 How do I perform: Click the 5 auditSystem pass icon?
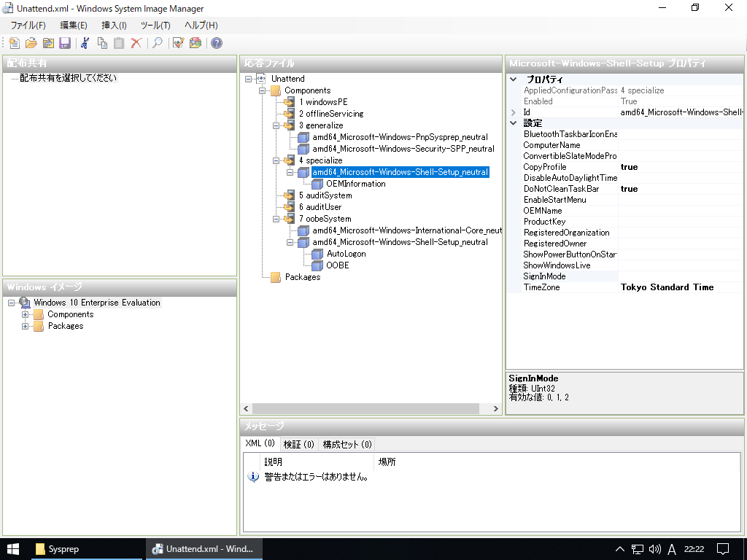pos(289,195)
